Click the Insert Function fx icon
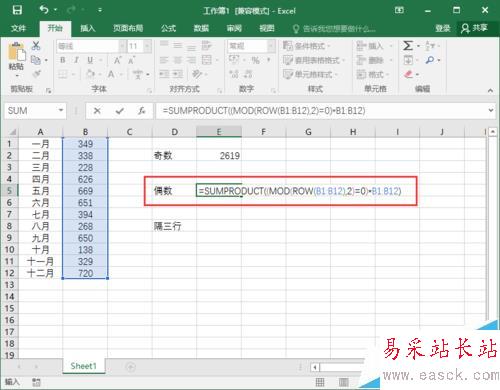Viewport: 500px width, 390px height. 141,111
